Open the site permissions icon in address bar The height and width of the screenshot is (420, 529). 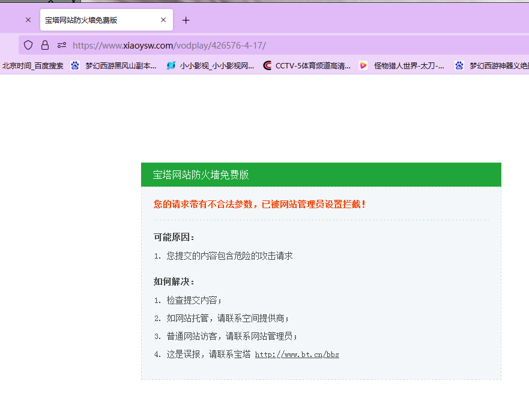[x=62, y=45]
